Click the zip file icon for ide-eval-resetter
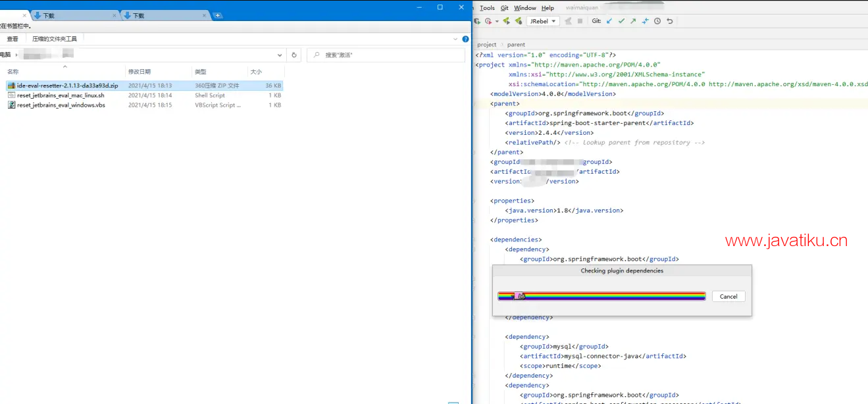Screen dimensions: 868x404 11,86
